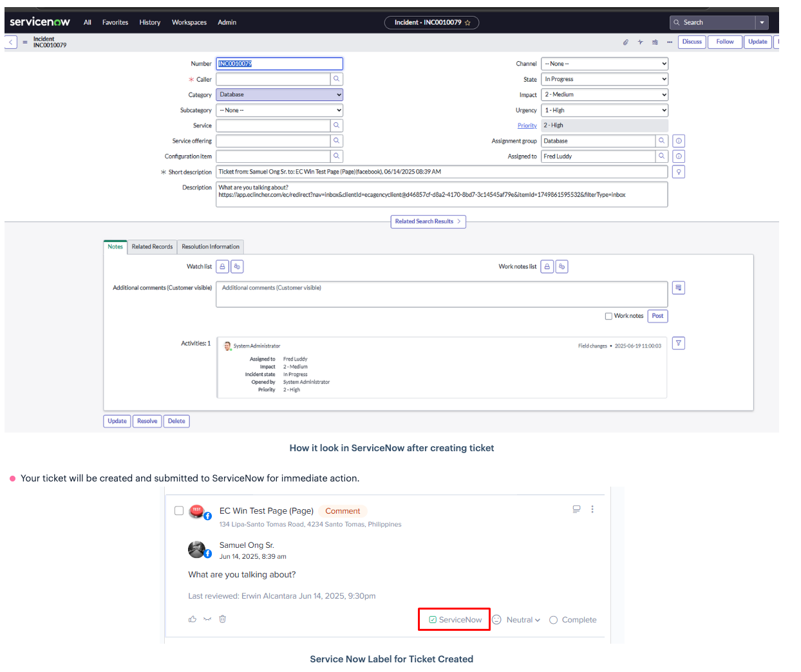This screenshot has height=672, width=801.
Task: Click the chat bubble icon on comment card
Action: 576,509
